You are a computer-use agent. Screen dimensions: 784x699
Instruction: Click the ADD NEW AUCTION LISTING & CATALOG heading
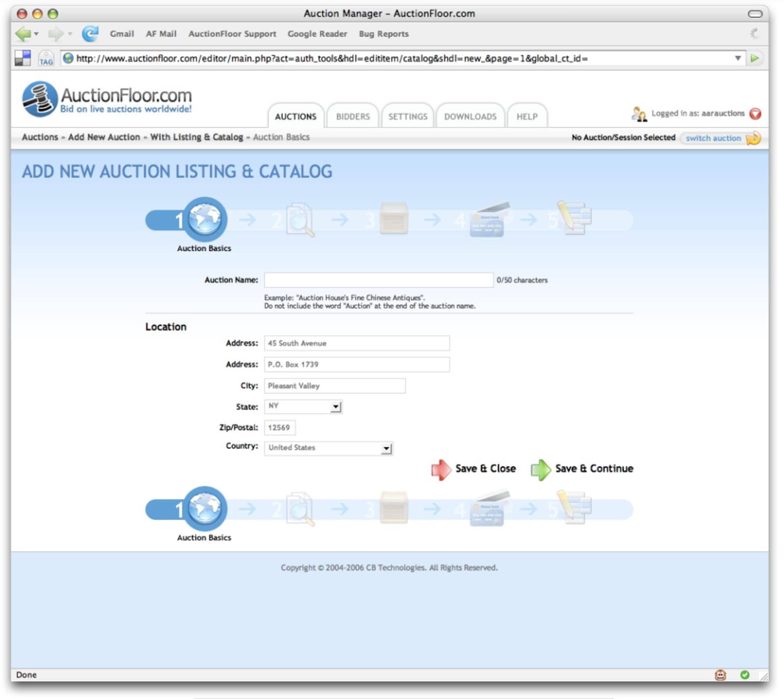click(177, 171)
